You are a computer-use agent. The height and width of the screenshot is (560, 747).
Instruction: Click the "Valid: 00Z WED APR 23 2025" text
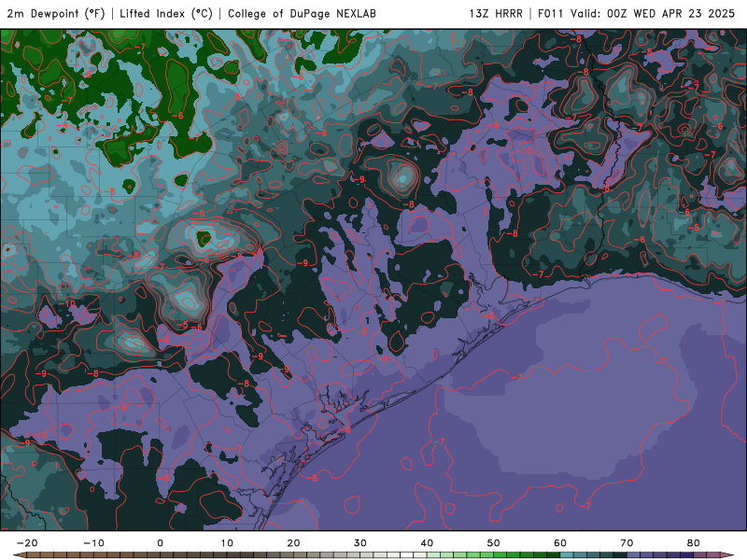click(x=653, y=13)
